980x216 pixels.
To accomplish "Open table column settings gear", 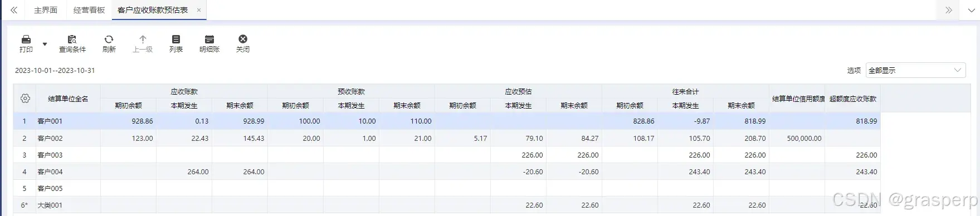I will (x=25, y=99).
